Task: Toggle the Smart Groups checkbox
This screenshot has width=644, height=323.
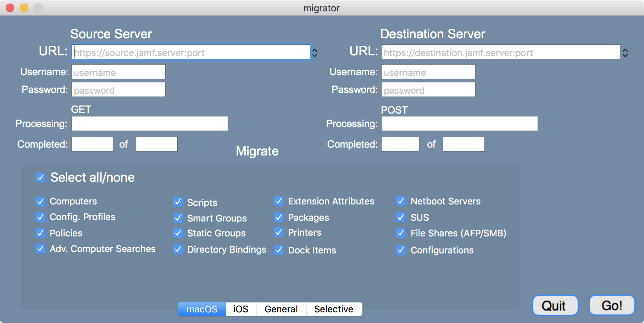Action: [178, 218]
